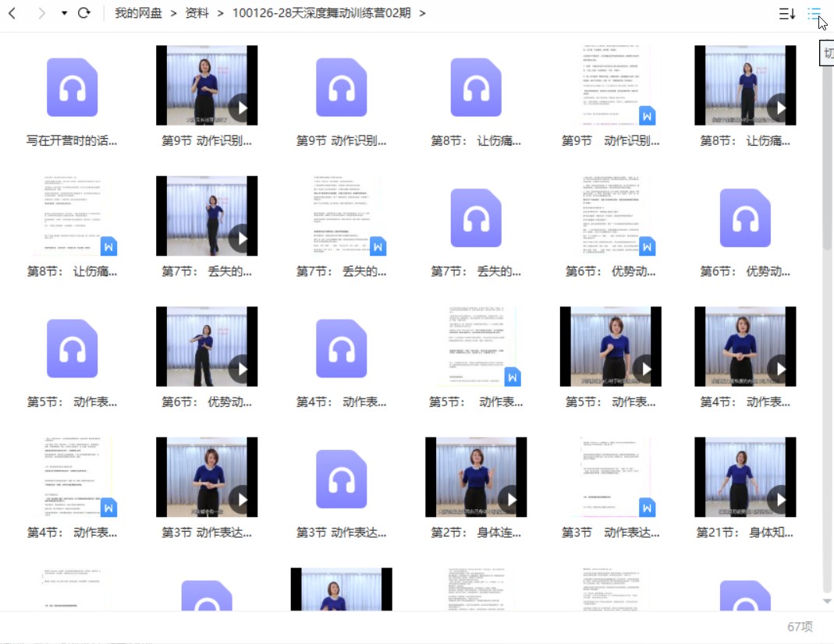Click the 67项 item count in status bar
Viewport: 834px width, 644px height.
point(800,627)
